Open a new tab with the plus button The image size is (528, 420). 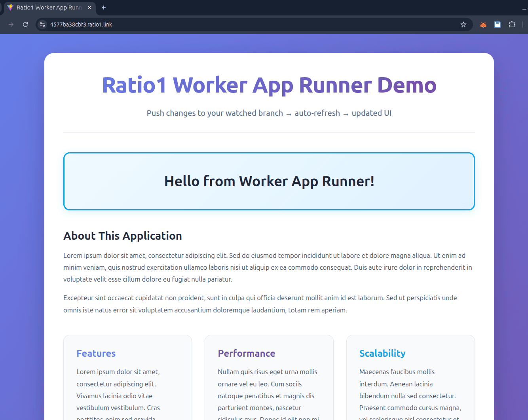point(104,8)
